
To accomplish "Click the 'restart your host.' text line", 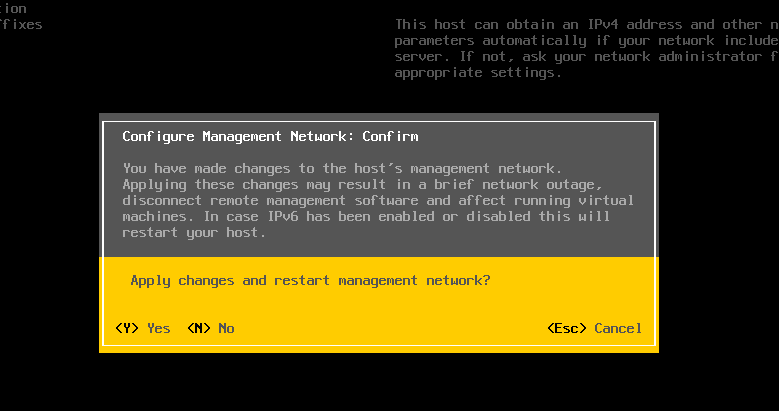I will 194,232.
